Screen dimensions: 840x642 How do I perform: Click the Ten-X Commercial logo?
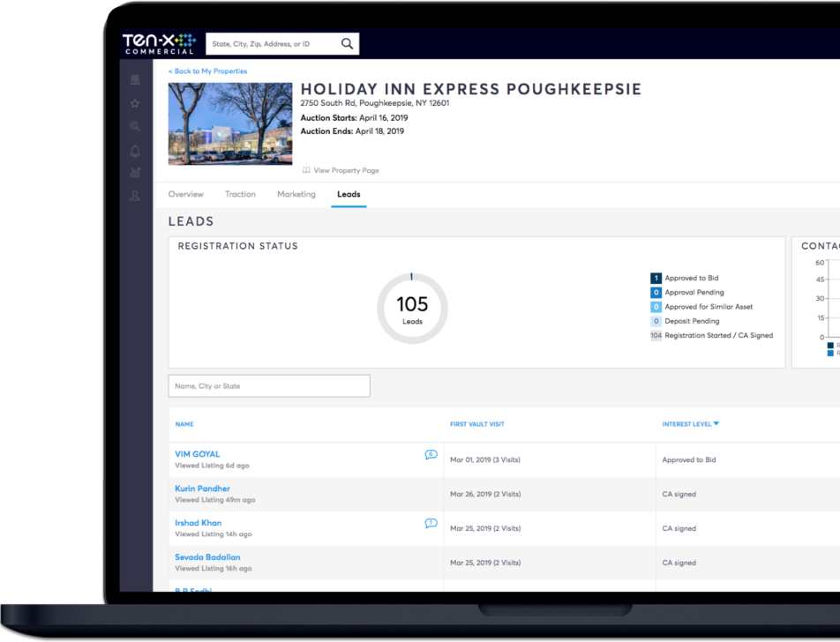pos(159,44)
